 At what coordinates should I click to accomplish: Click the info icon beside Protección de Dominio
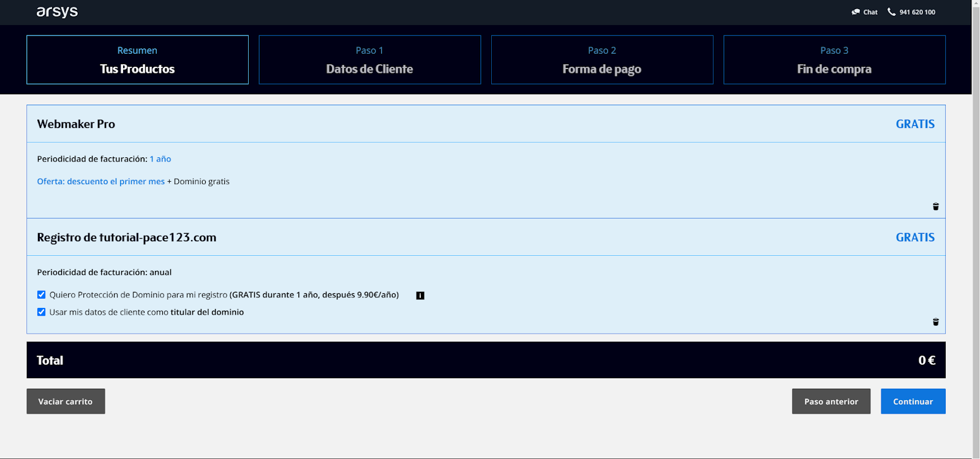(420, 296)
